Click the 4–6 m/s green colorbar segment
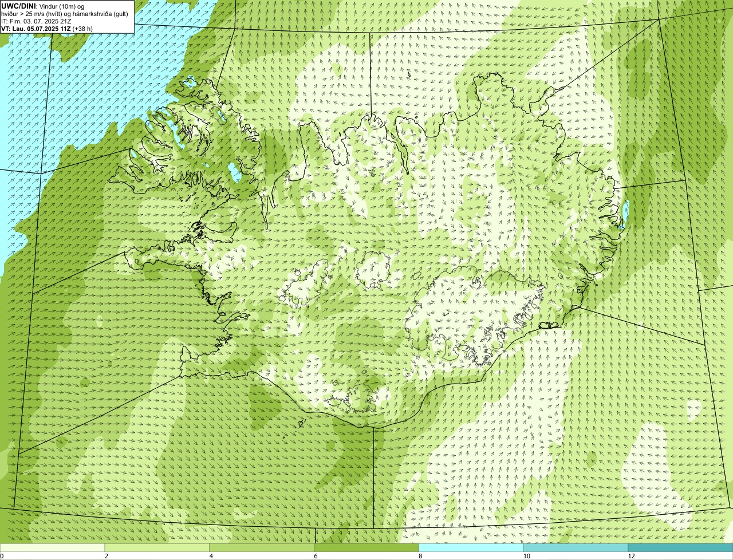Viewport: 733px width, 560px height. [262, 547]
